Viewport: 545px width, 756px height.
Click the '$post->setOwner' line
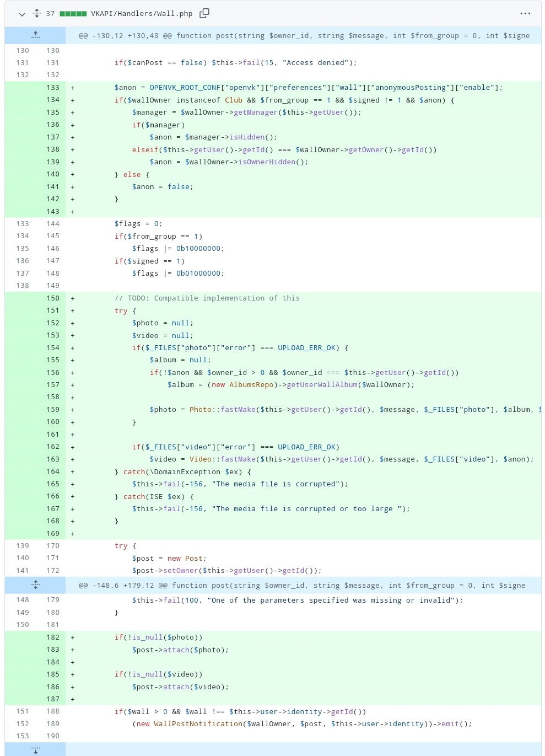(x=226, y=571)
